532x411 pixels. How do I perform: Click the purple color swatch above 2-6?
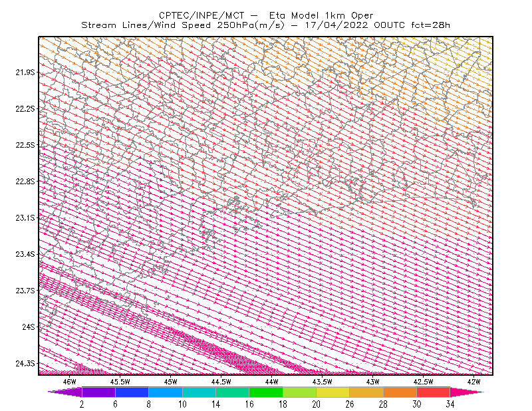tap(98, 392)
